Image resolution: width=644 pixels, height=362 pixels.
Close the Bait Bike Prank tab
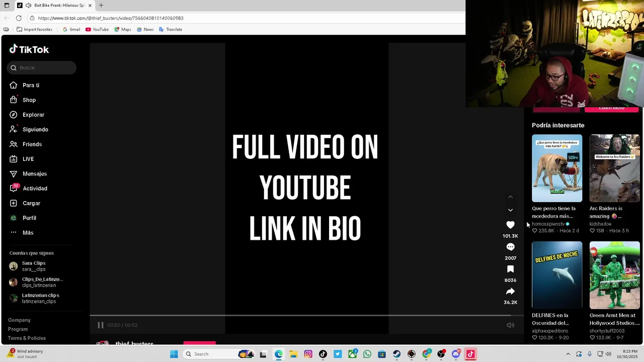pyautogui.click(x=91, y=6)
